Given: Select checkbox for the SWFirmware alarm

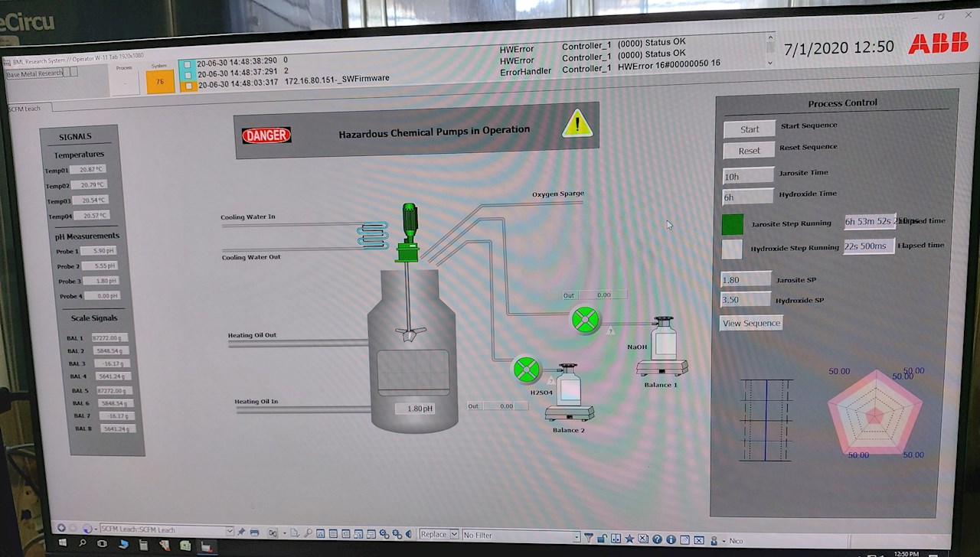Looking at the screenshot, I should click(188, 85).
